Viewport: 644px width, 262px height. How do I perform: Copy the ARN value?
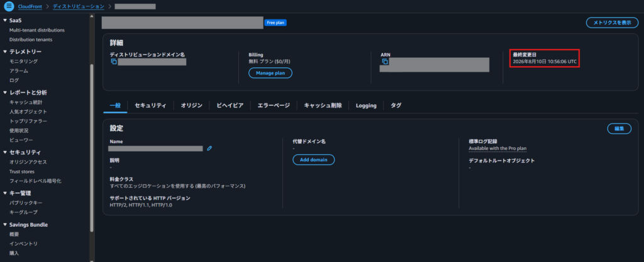click(385, 61)
